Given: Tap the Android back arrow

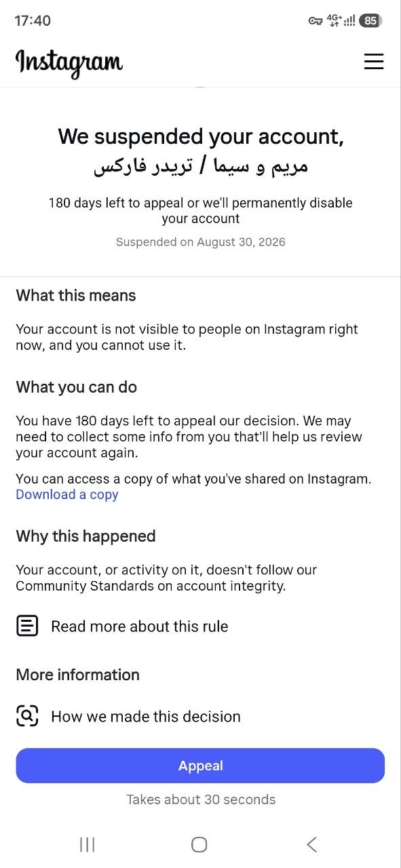Looking at the screenshot, I should (311, 844).
